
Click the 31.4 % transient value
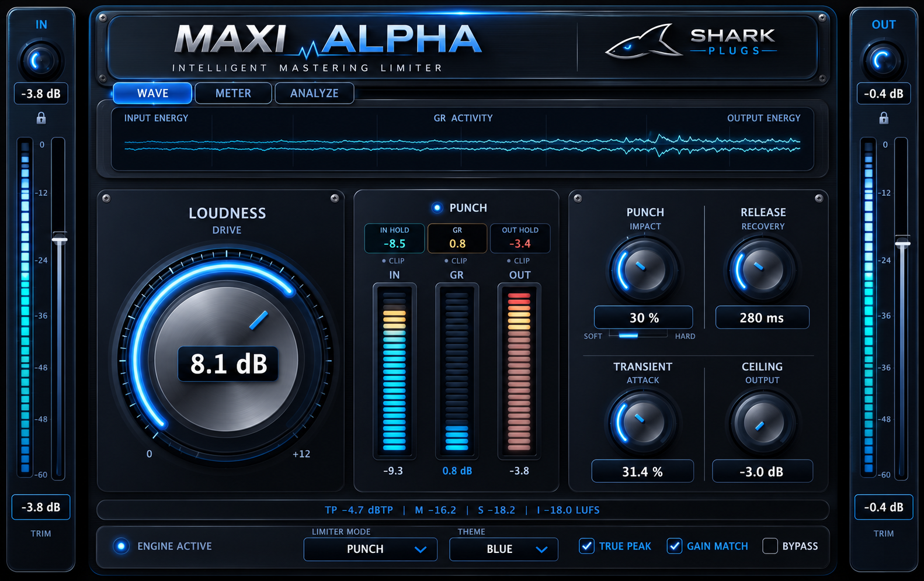pos(642,471)
